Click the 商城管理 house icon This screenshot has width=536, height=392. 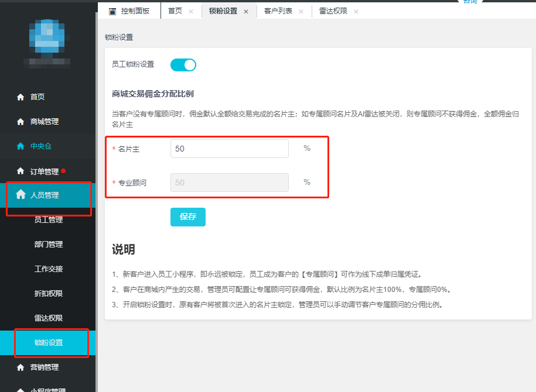click(x=21, y=122)
